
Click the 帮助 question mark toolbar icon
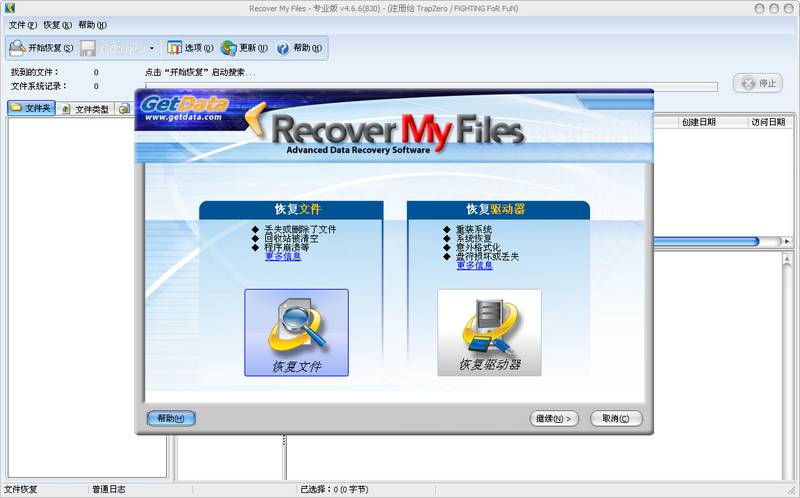click(x=283, y=48)
